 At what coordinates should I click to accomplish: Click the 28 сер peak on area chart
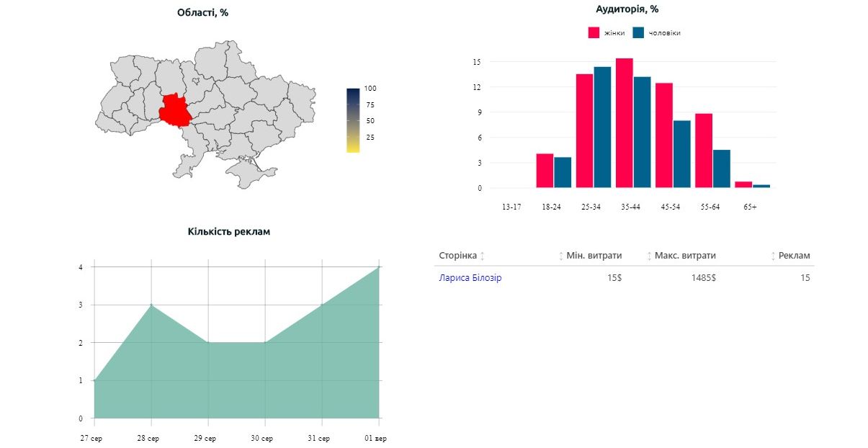pos(151,305)
